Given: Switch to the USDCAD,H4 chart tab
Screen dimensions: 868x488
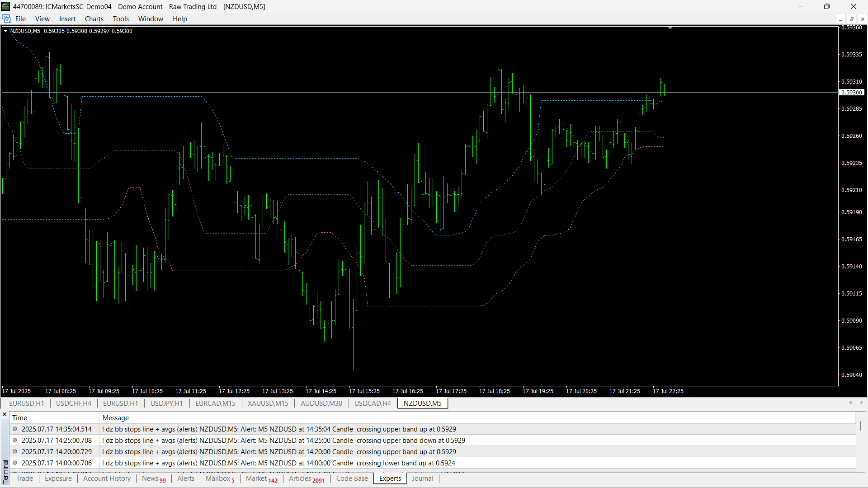Looking at the screenshot, I should 373,403.
